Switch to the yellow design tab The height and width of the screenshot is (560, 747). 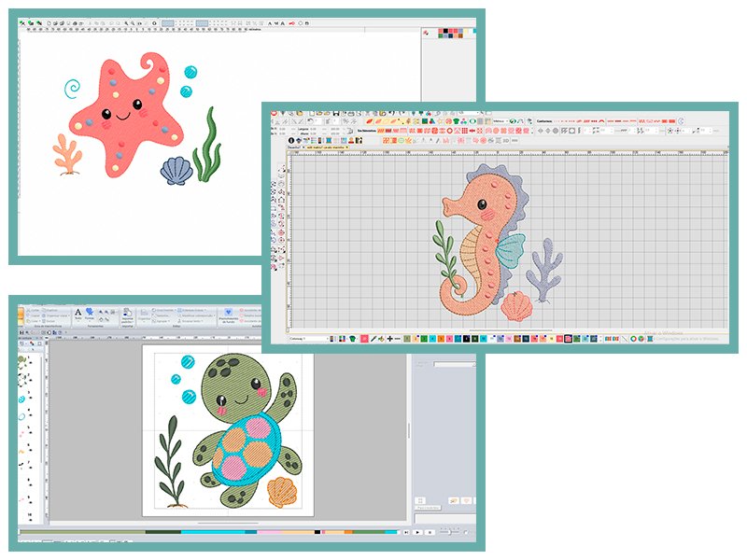tap(327, 147)
